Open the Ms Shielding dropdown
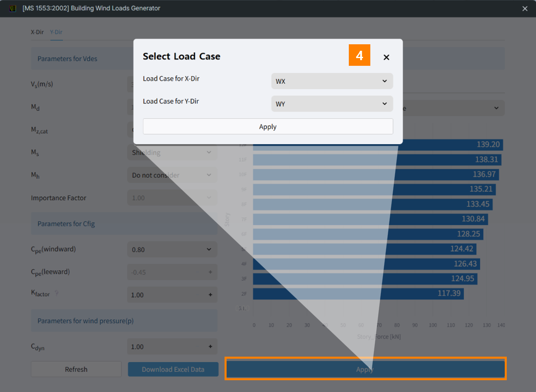 tap(172, 153)
